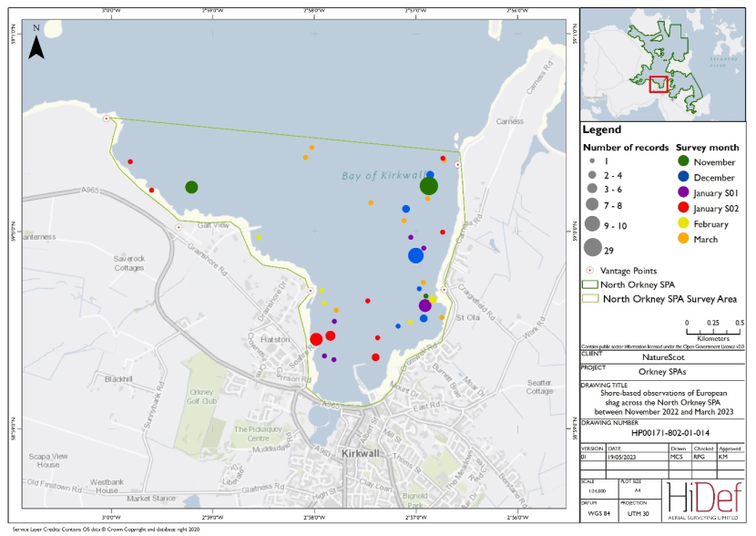Click the yellow February dot near Galt View

click(259, 237)
